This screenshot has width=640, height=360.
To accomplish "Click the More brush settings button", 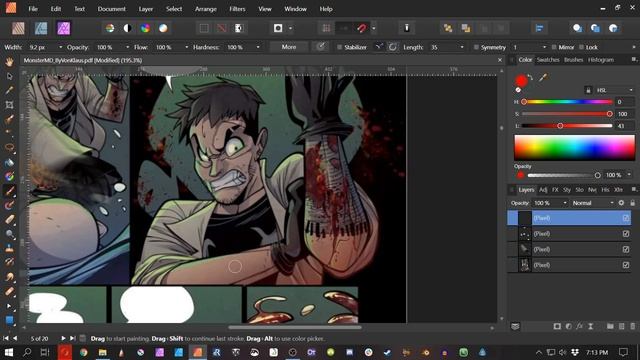I will [289, 47].
